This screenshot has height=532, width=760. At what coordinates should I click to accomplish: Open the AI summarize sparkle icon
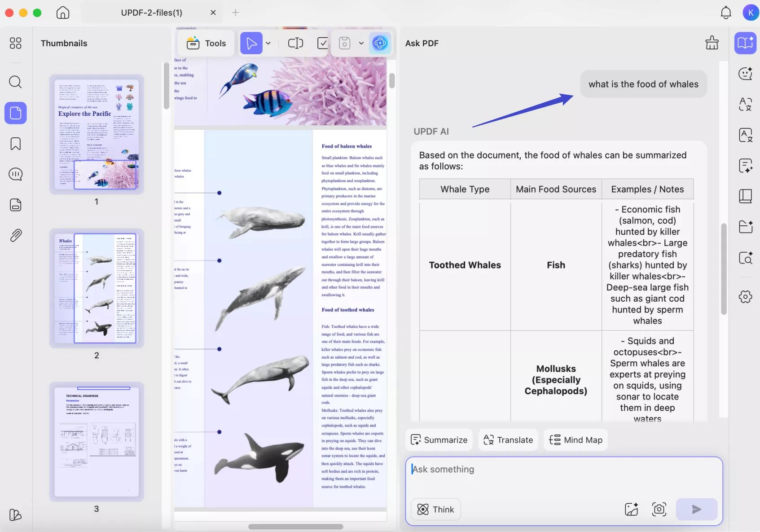(745, 166)
